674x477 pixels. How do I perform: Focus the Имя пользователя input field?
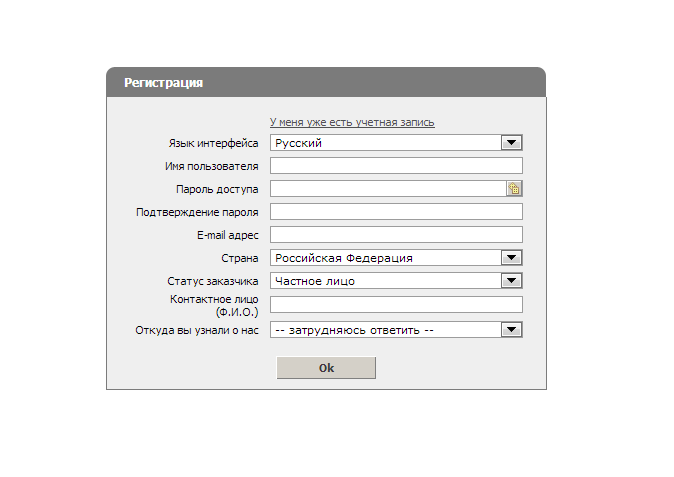(396, 166)
